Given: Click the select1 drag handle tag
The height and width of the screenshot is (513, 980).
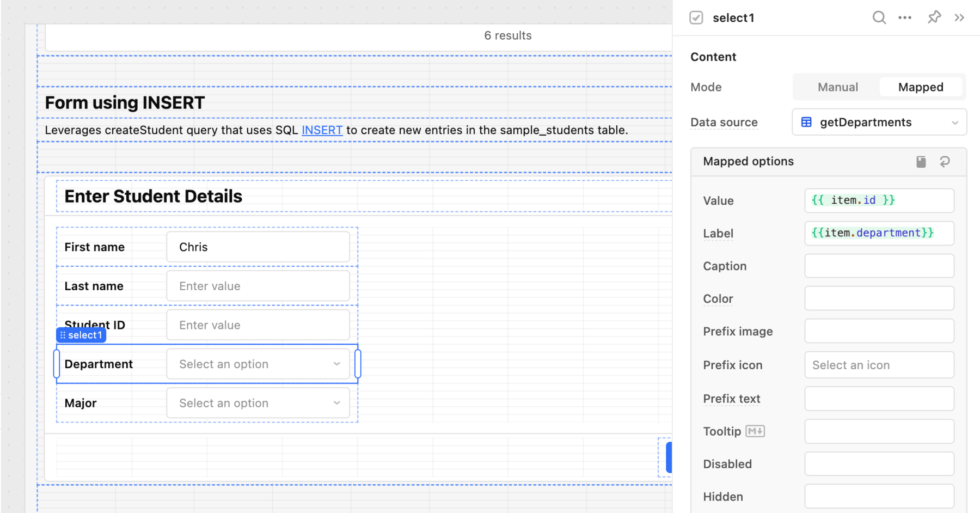Looking at the screenshot, I should point(81,335).
